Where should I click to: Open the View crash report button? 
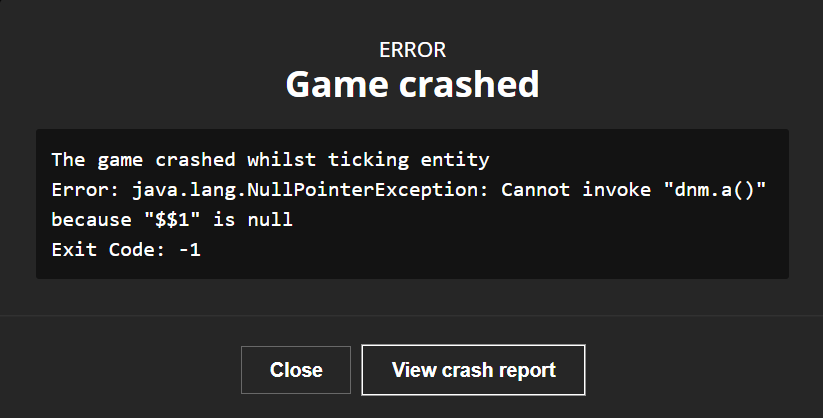[473, 370]
